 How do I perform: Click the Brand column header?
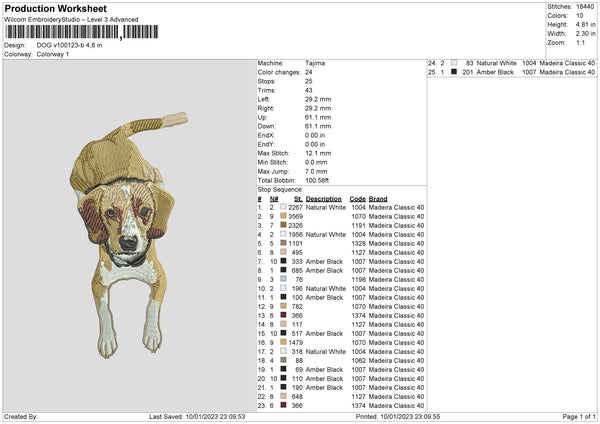[x=378, y=198]
